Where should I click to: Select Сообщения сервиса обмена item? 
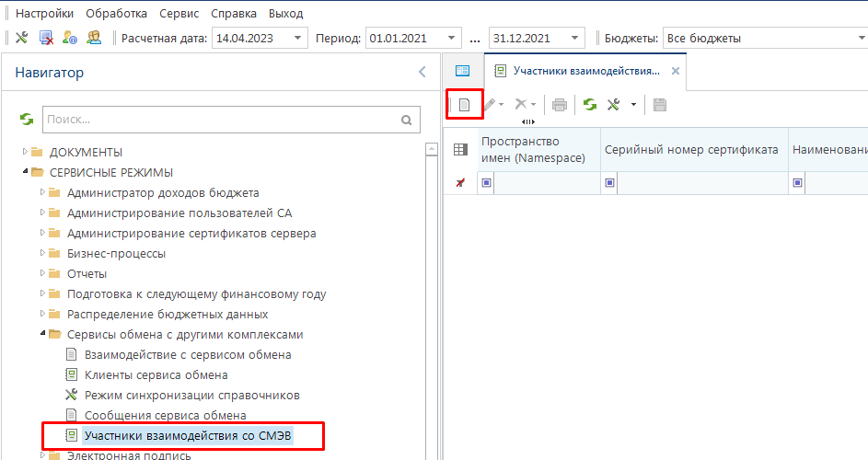tap(166, 415)
